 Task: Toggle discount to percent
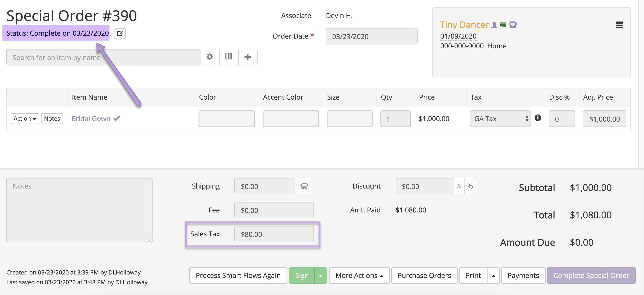click(x=470, y=186)
